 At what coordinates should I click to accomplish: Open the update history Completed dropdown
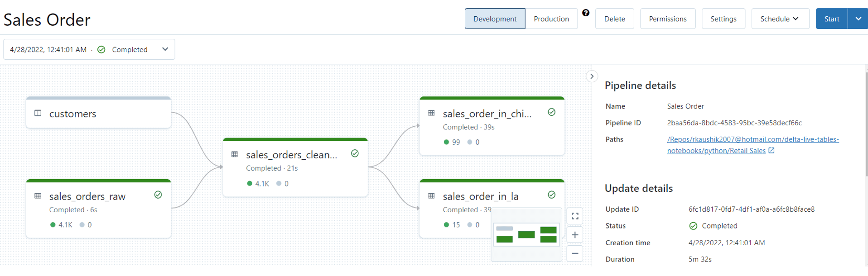[165, 49]
